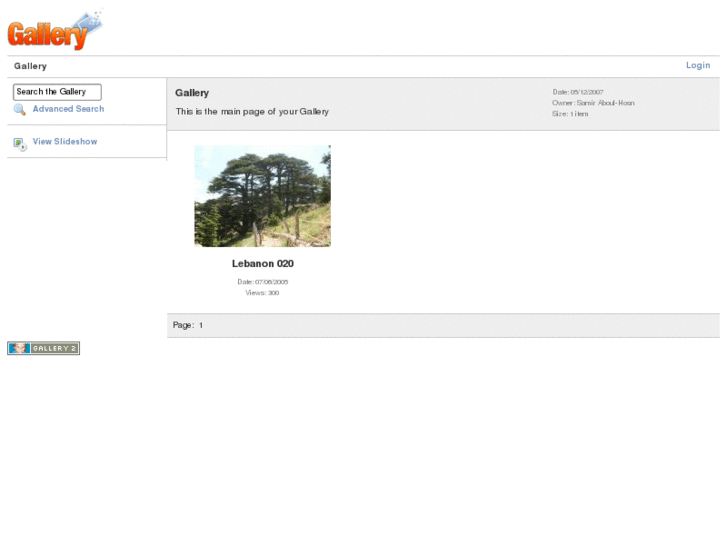The image size is (727, 545).
Task: Click the Advanced Search magnifier icon
Action: tap(19, 109)
